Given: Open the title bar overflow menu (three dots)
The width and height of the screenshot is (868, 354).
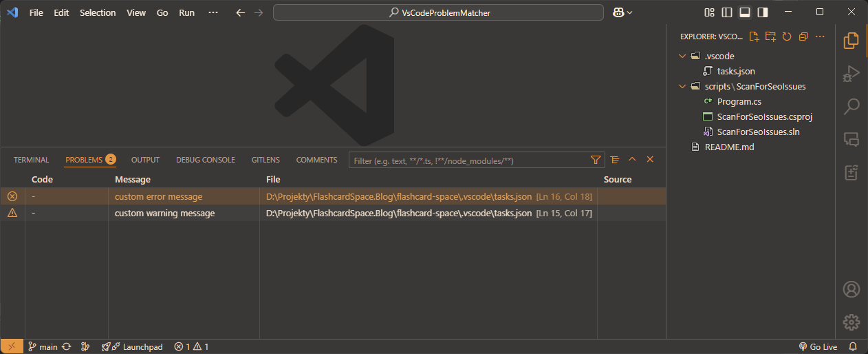Looking at the screenshot, I should (x=213, y=12).
